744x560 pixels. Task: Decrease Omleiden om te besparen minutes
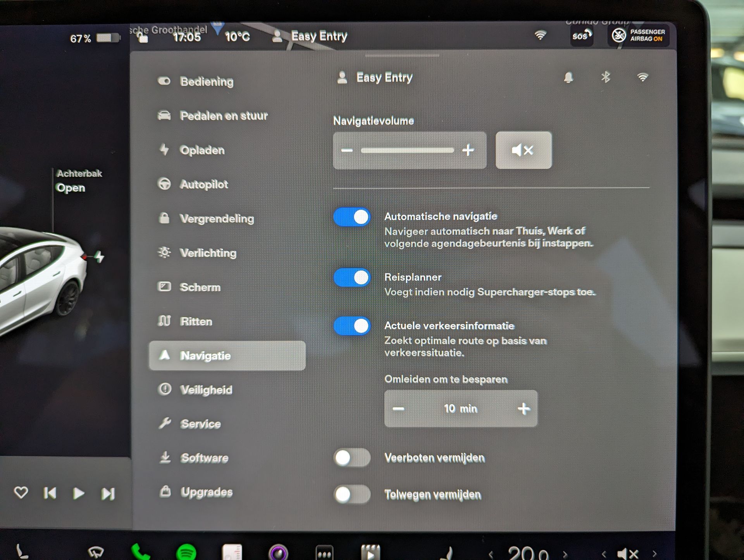[398, 409]
